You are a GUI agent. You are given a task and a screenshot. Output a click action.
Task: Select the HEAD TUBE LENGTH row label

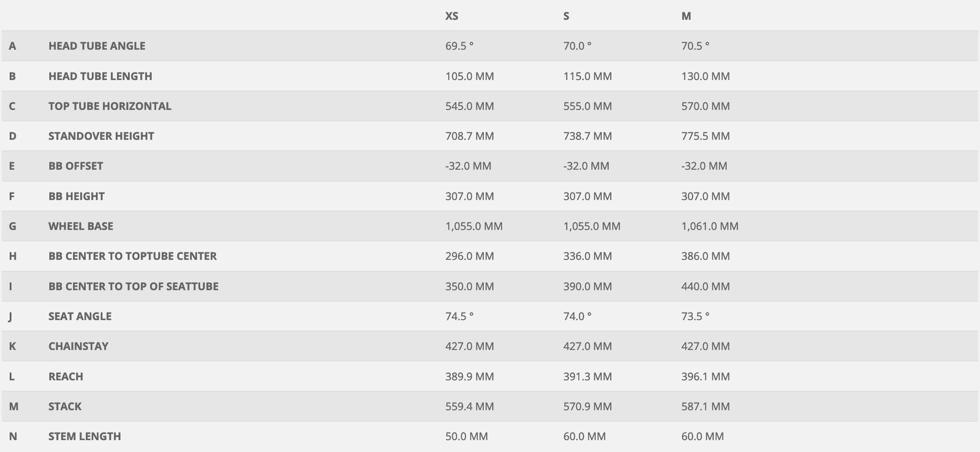click(100, 76)
